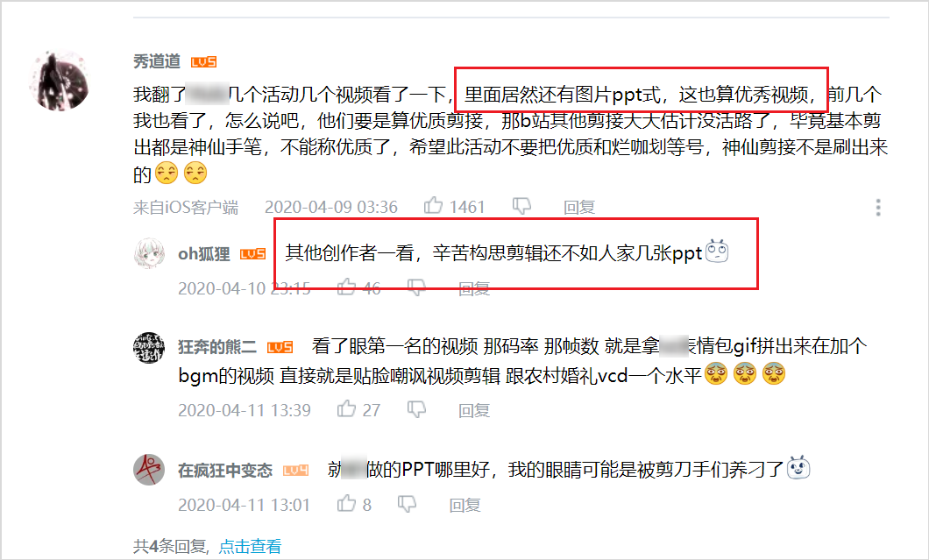
Task: Open oh狐狸's avatar image
Action: coord(149,253)
